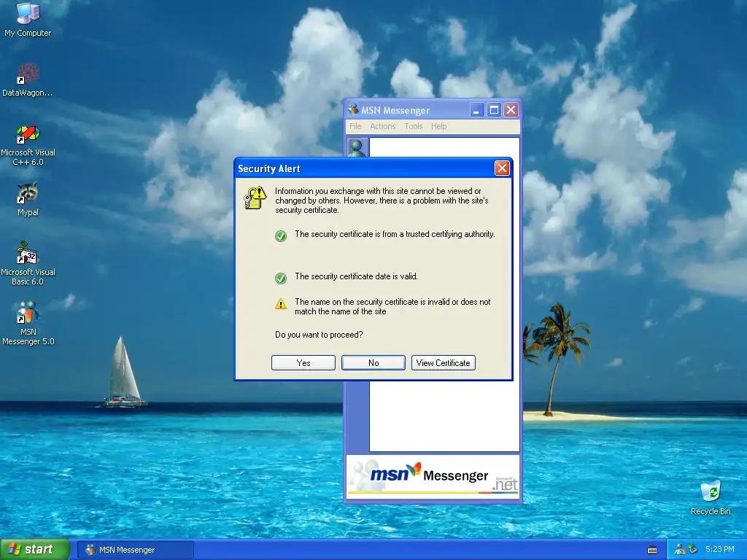Click the msn Messenger .net banner

coord(433,477)
